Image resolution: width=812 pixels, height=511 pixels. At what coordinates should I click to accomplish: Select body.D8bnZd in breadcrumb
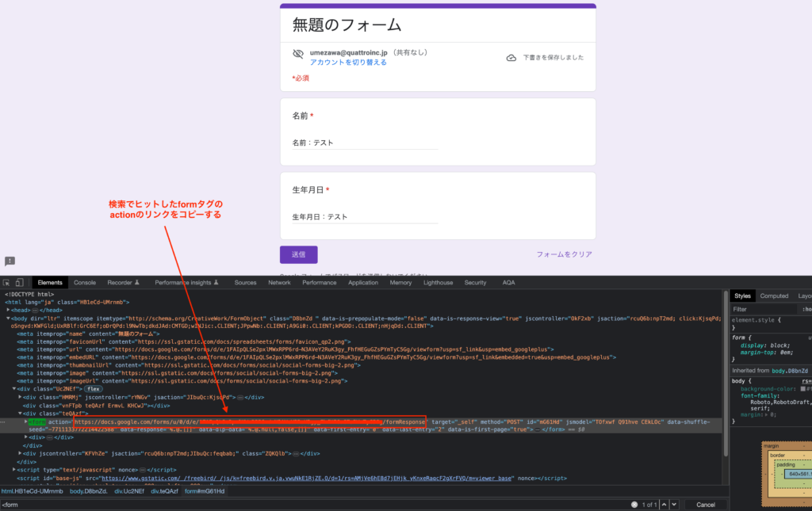tap(89, 491)
